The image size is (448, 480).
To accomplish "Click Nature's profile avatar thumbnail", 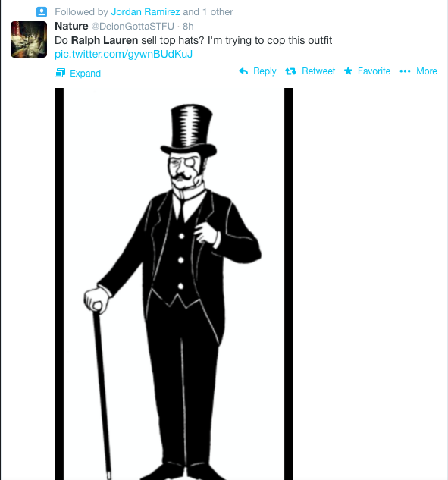I will pos(29,39).
